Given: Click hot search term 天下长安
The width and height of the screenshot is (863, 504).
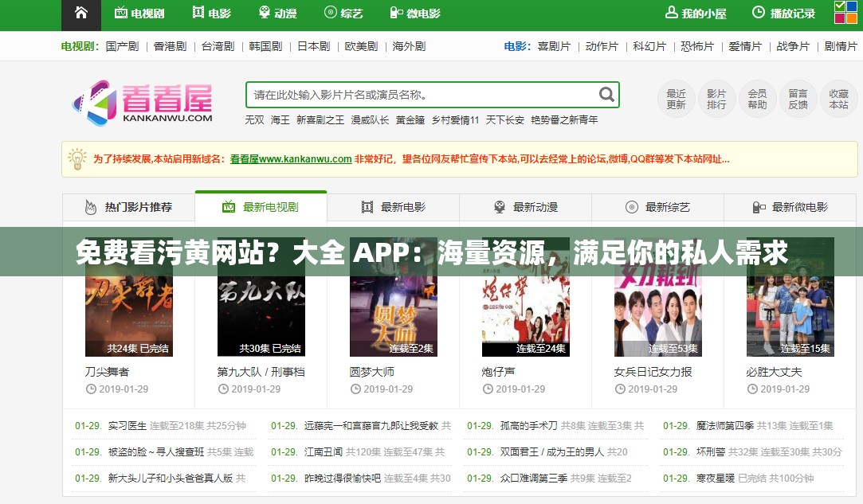Looking at the screenshot, I should pos(504,120).
